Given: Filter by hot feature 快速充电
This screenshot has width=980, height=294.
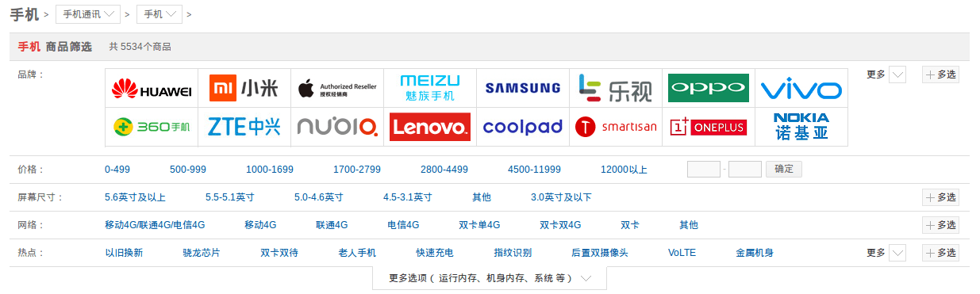Looking at the screenshot, I should pyautogui.click(x=435, y=253).
